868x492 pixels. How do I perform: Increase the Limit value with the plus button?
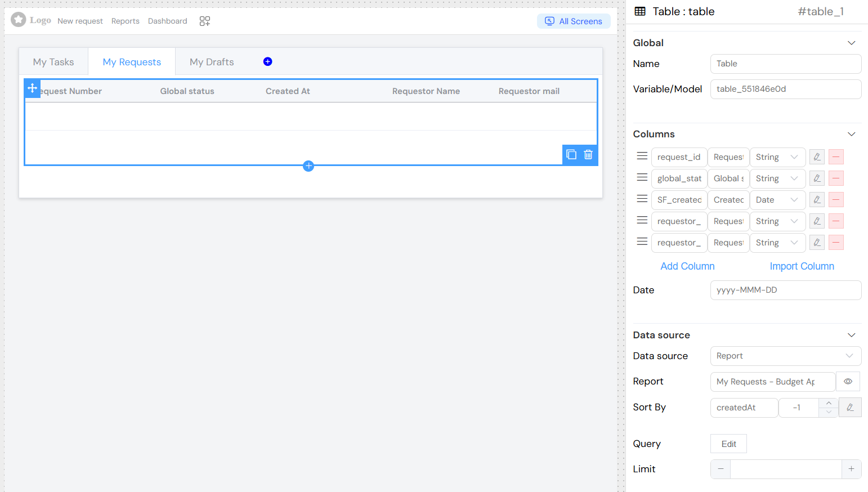(851, 469)
